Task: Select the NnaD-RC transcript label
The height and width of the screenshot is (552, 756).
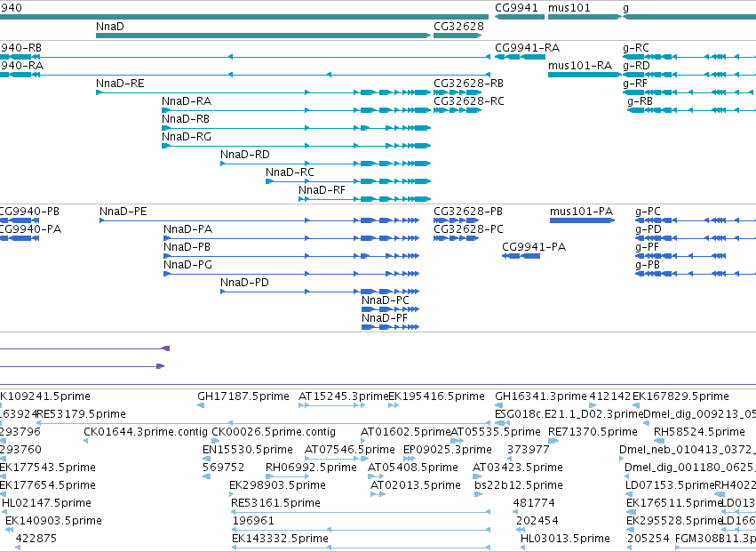Action: pos(290,172)
